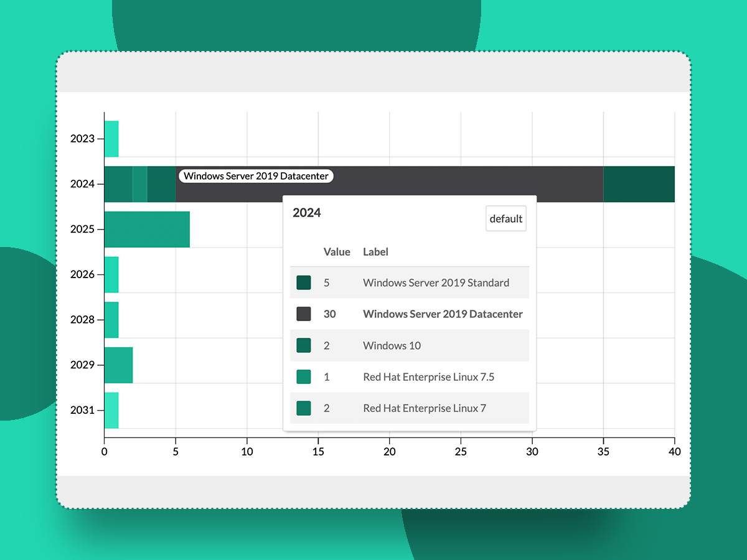Select the Windows Server 2019 Standard color swatch

pos(304,282)
